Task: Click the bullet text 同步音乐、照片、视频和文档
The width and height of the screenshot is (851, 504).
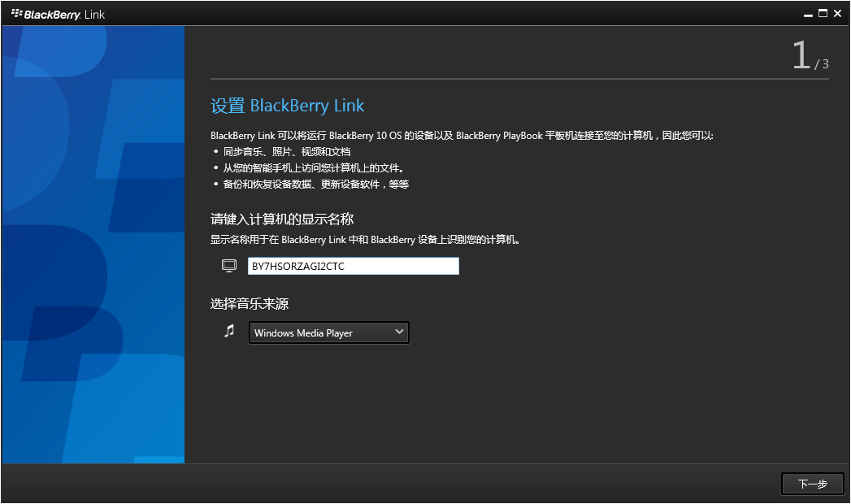Action: coord(287,152)
